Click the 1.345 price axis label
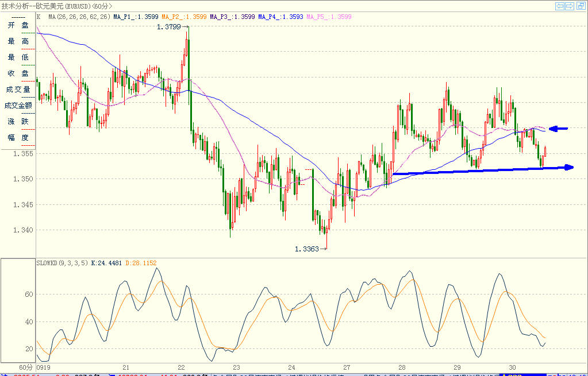 (x=23, y=205)
